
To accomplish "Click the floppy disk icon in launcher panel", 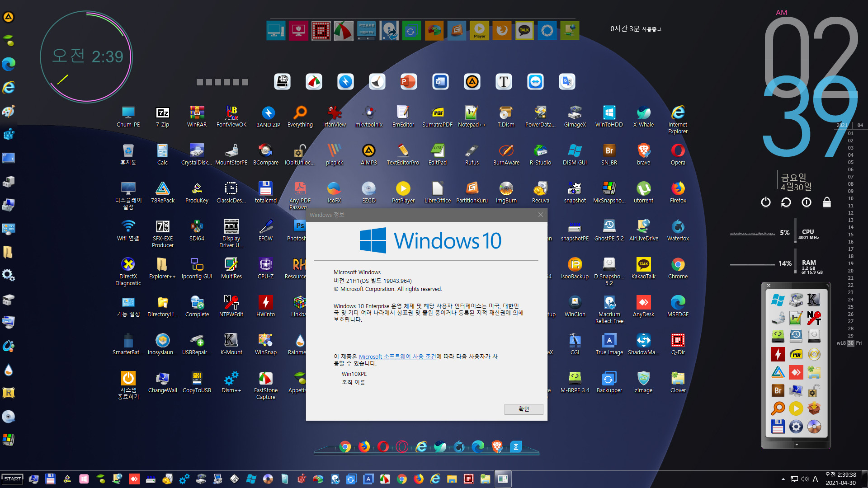I will point(778,427).
